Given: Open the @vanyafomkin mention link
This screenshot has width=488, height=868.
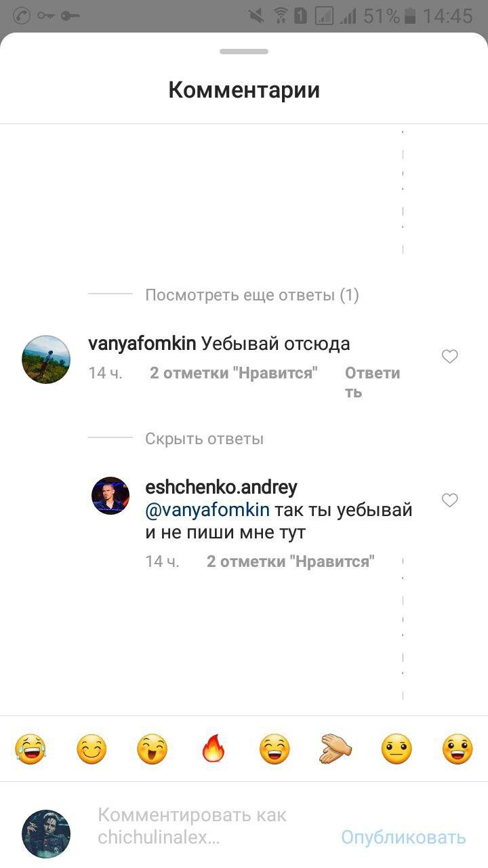Looking at the screenshot, I should tap(207, 510).
